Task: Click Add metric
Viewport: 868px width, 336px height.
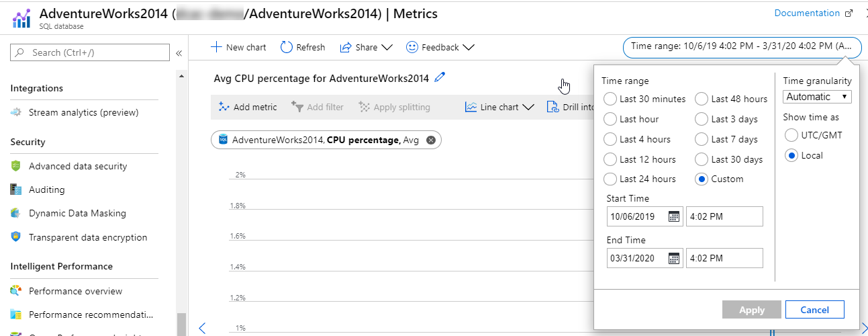Action: pyautogui.click(x=247, y=107)
